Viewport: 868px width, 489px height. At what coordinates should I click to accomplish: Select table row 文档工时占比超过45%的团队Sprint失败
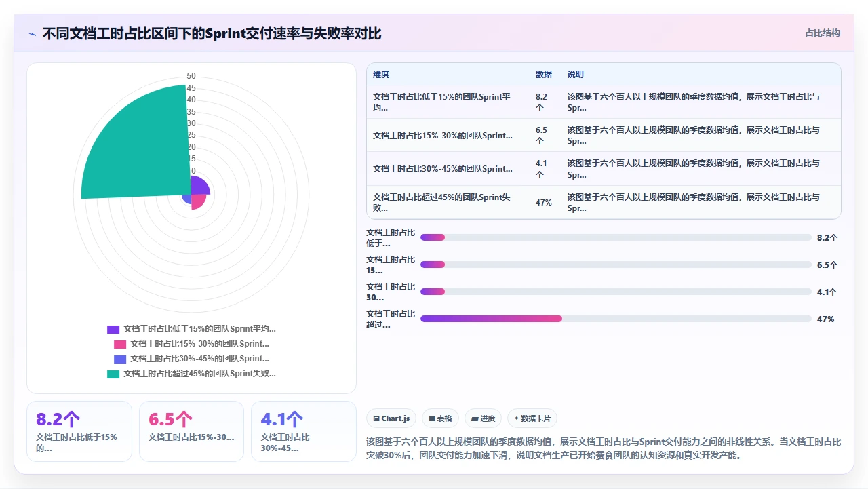pyautogui.click(x=604, y=202)
